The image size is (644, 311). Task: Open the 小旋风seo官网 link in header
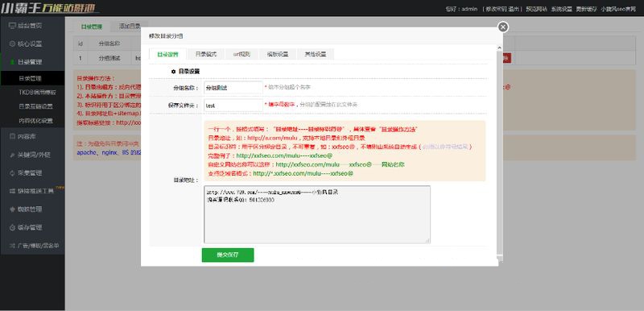617,9
